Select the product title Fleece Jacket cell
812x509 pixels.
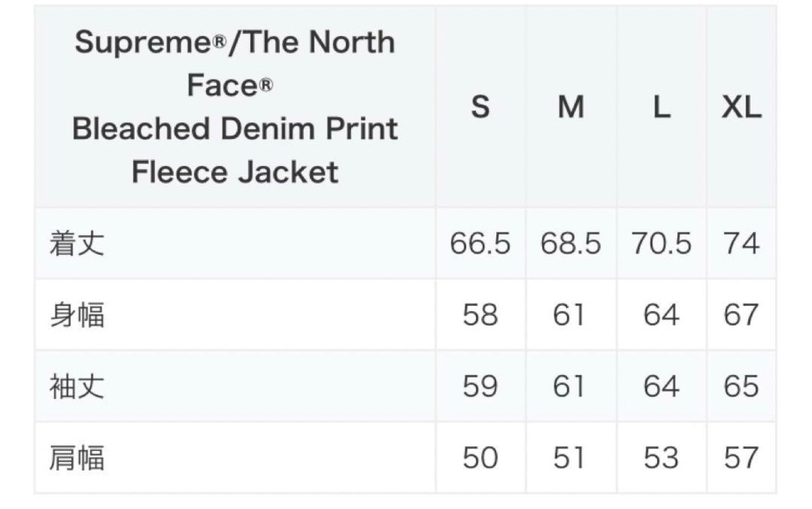click(235, 107)
